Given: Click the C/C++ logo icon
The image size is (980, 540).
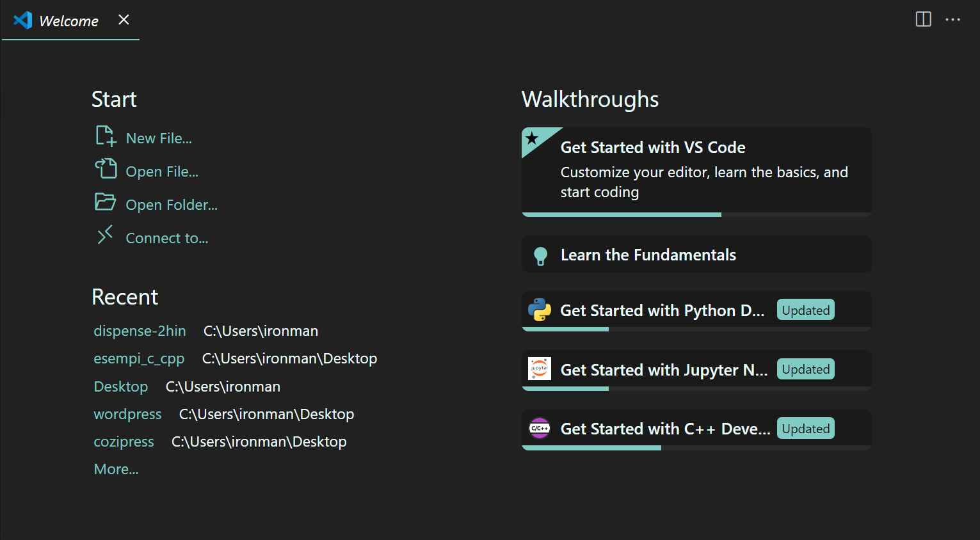Looking at the screenshot, I should (540, 428).
